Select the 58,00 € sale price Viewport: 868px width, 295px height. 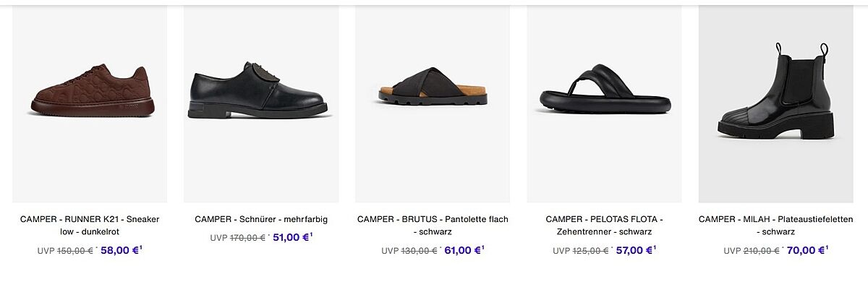tap(119, 251)
